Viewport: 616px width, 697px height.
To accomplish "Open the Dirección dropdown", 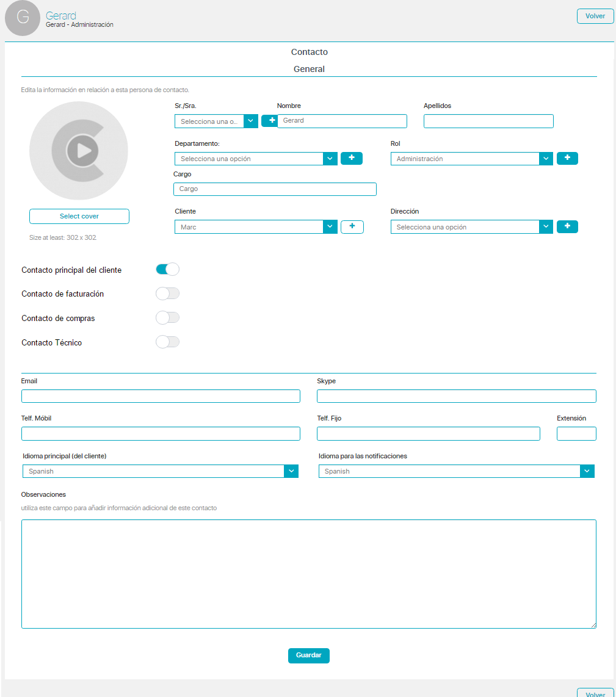I will [471, 226].
